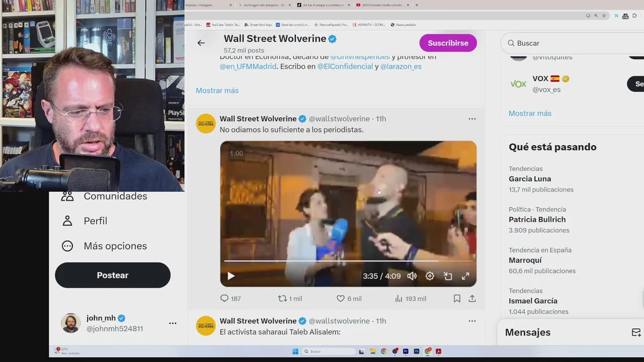
Task: Click the Postear button
Action: tap(113, 275)
